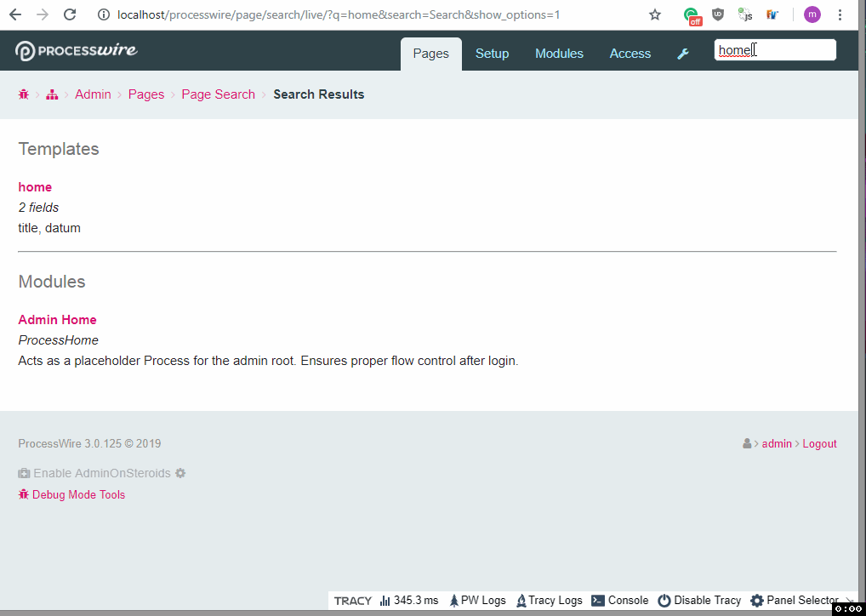866x616 pixels.
Task: Click the ProcessWire logo in the header
Action: point(75,50)
